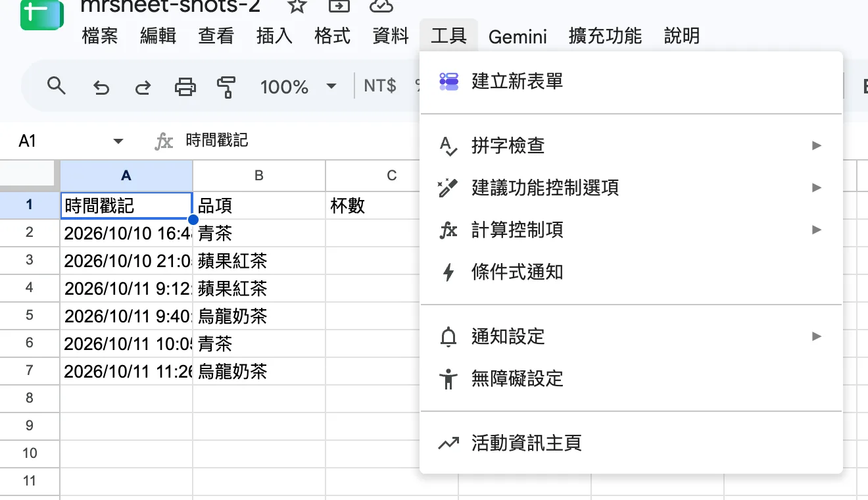Expand the 建議功能控制選項 submenu arrow
The height and width of the screenshot is (500, 868).
(x=817, y=188)
